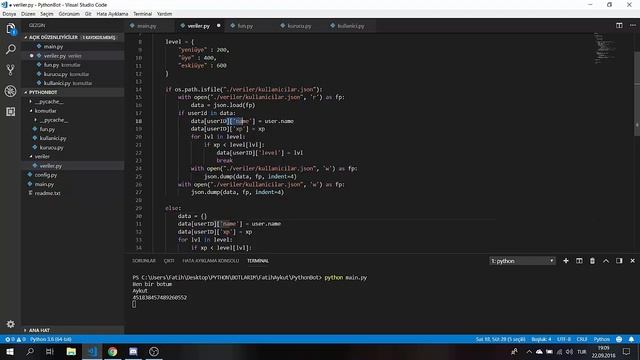Switch to kullanici.py editor tab
The width and height of the screenshot is (640, 360).
pyautogui.click(x=351, y=26)
